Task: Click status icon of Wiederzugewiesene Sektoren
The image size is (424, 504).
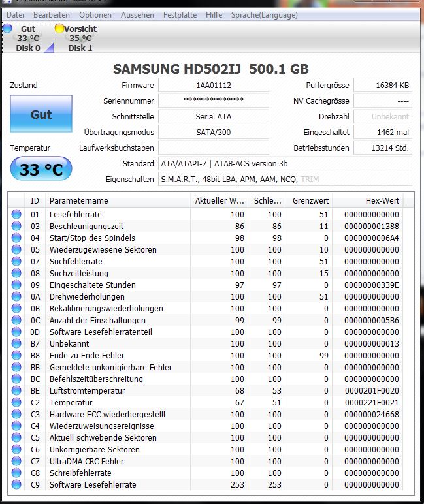Action: pos(16,249)
